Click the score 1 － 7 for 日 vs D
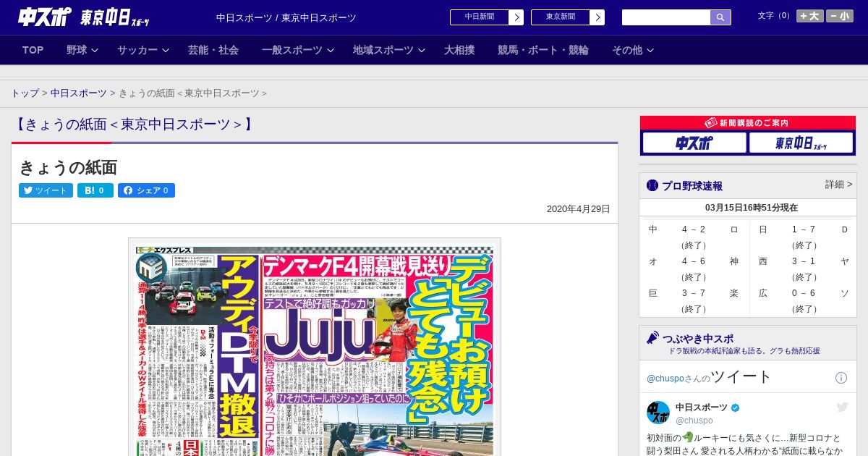The height and width of the screenshot is (456, 868). point(804,229)
